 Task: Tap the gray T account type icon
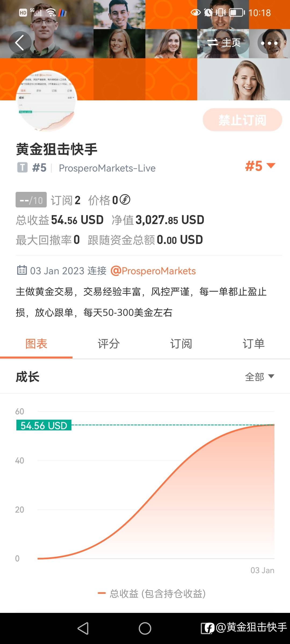point(23,168)
